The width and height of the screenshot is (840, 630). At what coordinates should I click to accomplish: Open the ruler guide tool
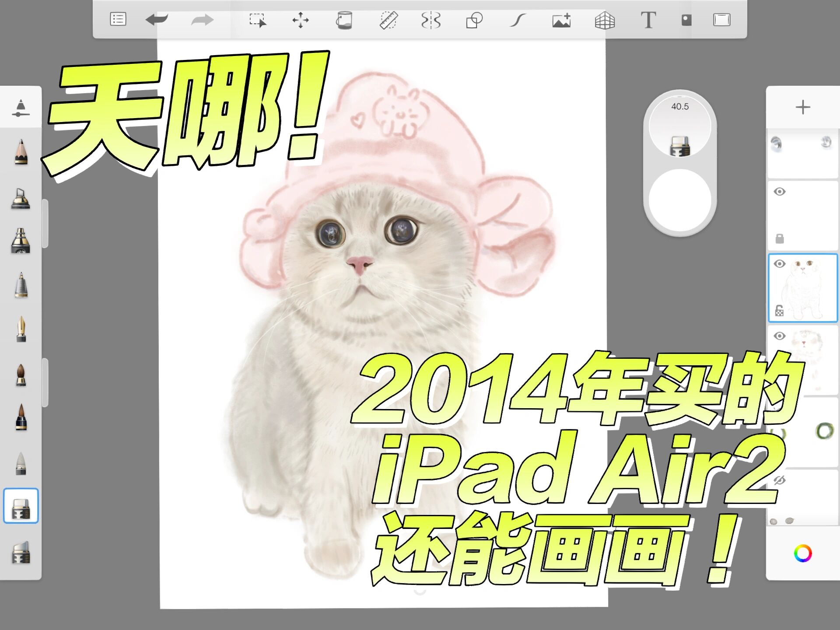point(388,20)
